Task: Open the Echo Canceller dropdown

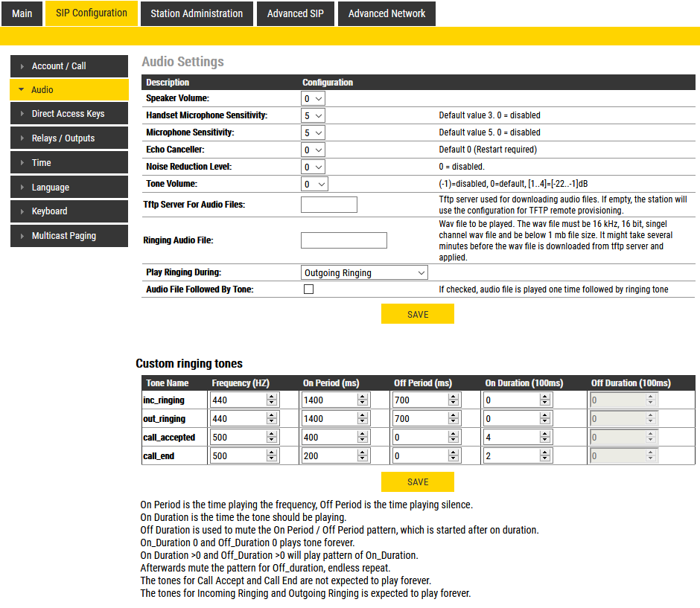Action: (x=313, y=150)
